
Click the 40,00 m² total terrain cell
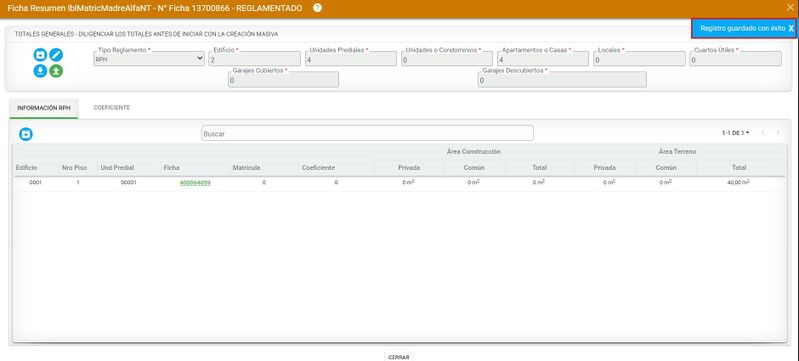click(x=738, y=183)
